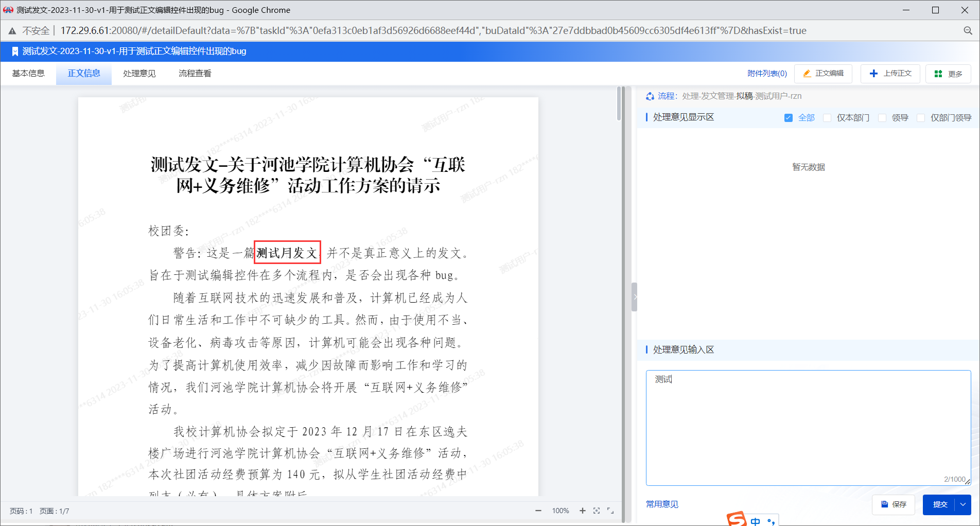Viewport: 980px width, 526px height.
Task: Click the 提交 button
Action: click(x=939, y=504)
